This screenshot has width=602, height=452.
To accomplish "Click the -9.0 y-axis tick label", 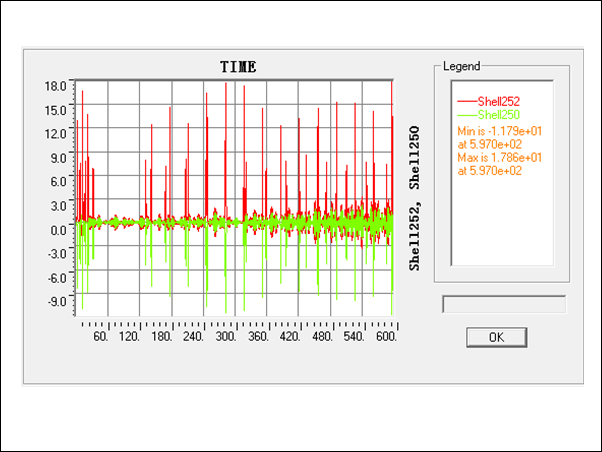I will point(55,301).
